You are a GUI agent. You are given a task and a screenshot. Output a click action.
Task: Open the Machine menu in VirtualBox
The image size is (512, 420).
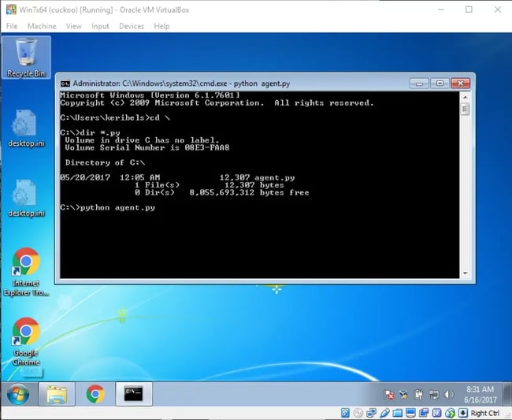[42, 26]
